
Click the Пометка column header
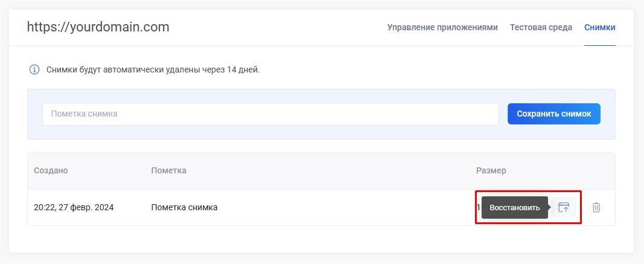coord(168,170)
